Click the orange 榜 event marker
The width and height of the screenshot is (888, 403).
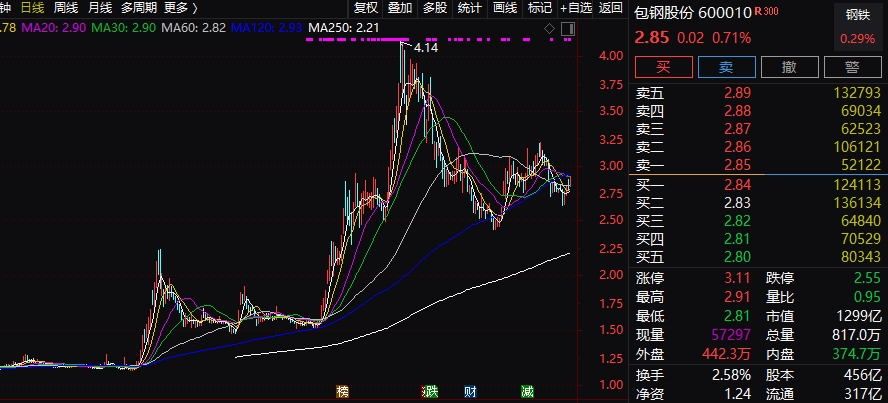point(342,391)
